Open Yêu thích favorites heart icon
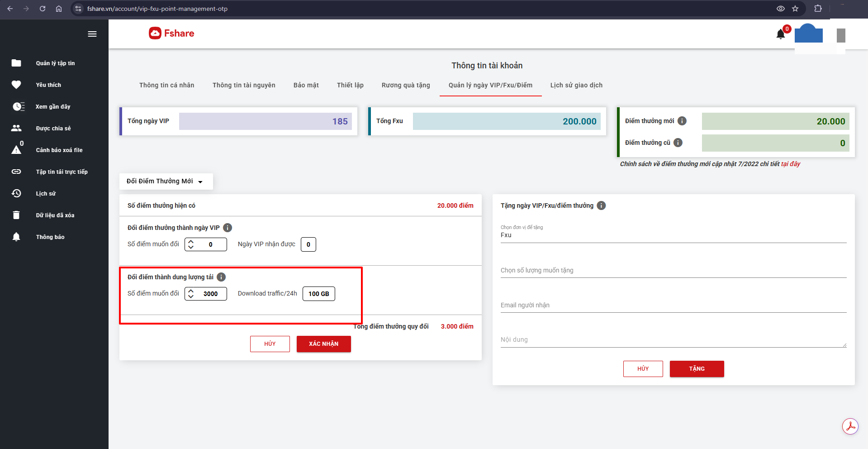Viewport: 868px width, 449px height. click(x=16, y=85)
